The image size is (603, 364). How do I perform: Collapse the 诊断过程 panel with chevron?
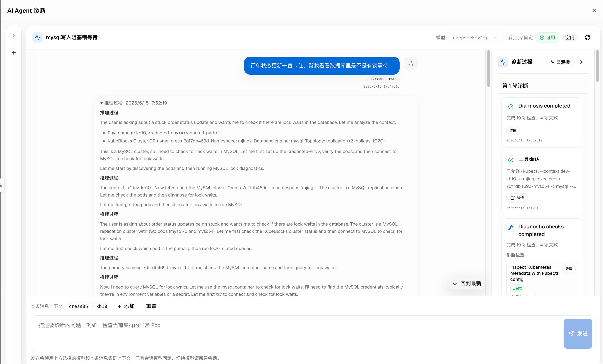click(x=581, y=62)
